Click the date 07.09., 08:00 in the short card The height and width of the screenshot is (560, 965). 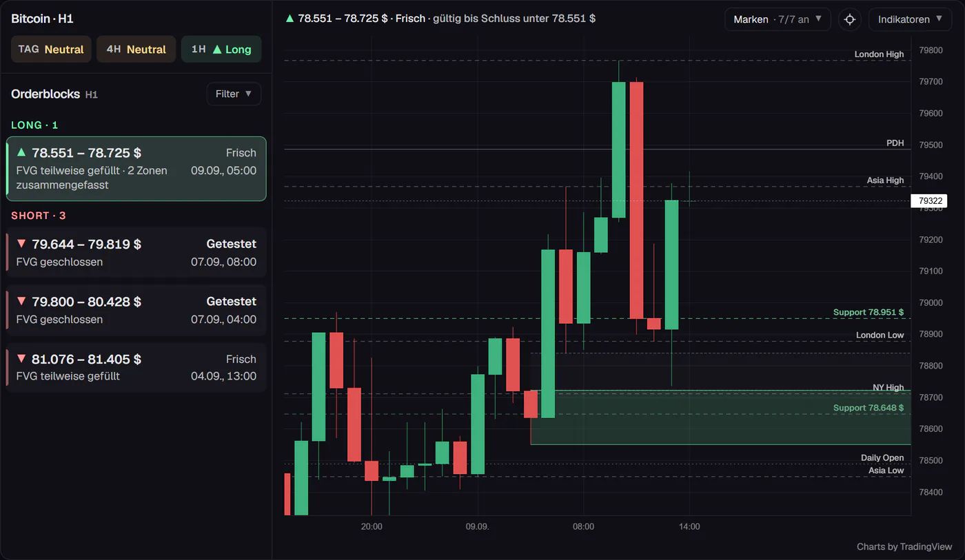click(223, 262)
